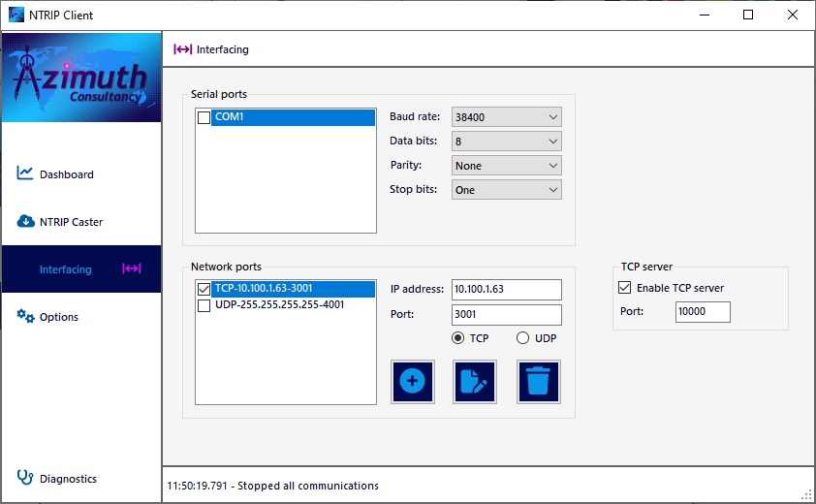
Task: Open the Diagnostics page
Action: [x=81, y=479]
